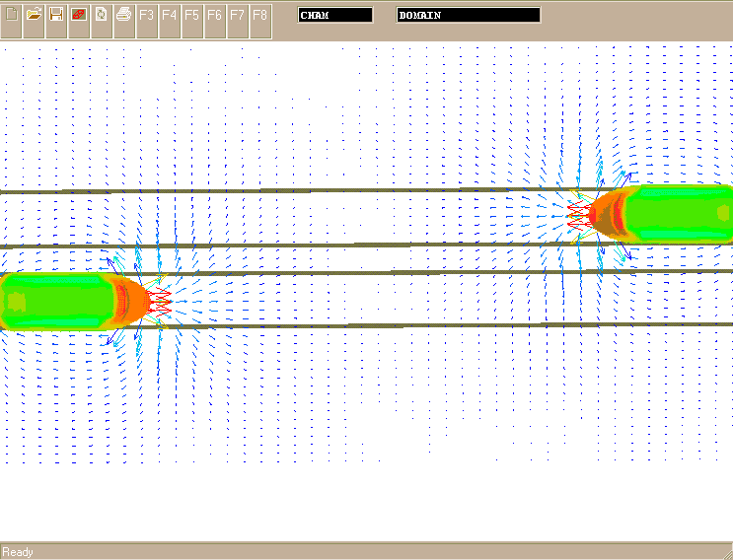Save using the floppy disk icon

click(x=56, y=16)
